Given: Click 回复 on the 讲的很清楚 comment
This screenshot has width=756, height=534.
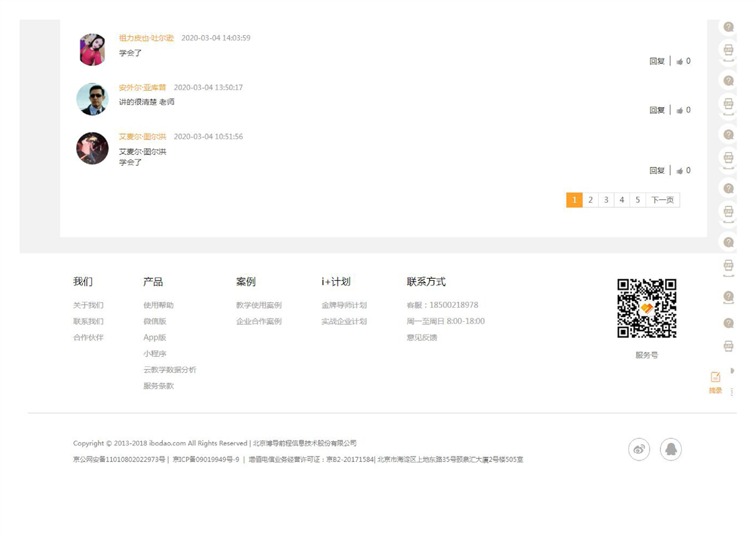Looking at the screenshot, I should coord(657,110).
